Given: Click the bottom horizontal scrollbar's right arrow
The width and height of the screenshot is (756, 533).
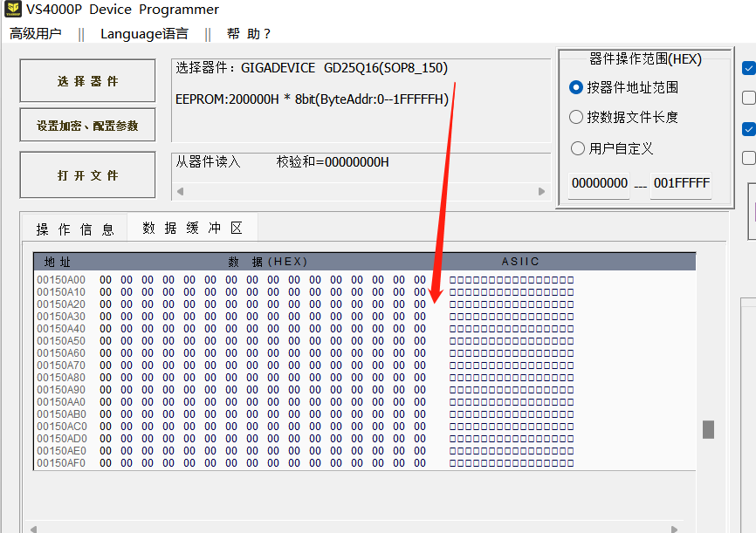Looking at the screenshot, I should (676, 529).
